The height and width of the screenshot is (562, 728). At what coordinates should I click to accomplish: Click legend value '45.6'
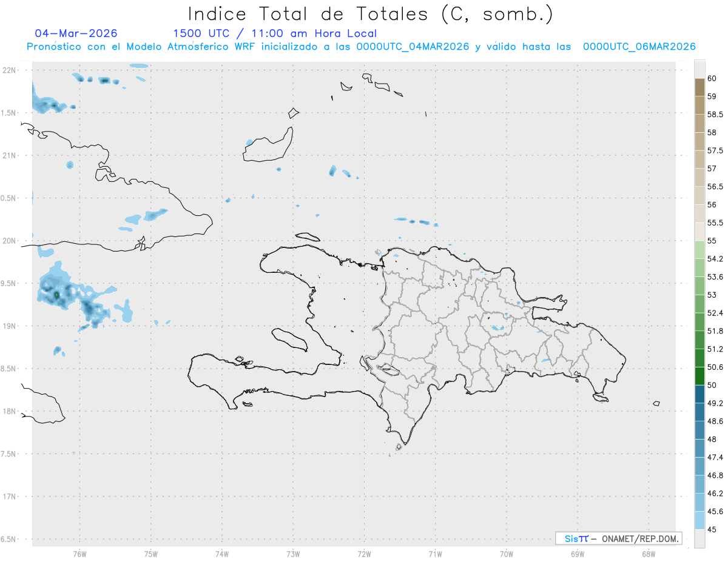[715, 511]
